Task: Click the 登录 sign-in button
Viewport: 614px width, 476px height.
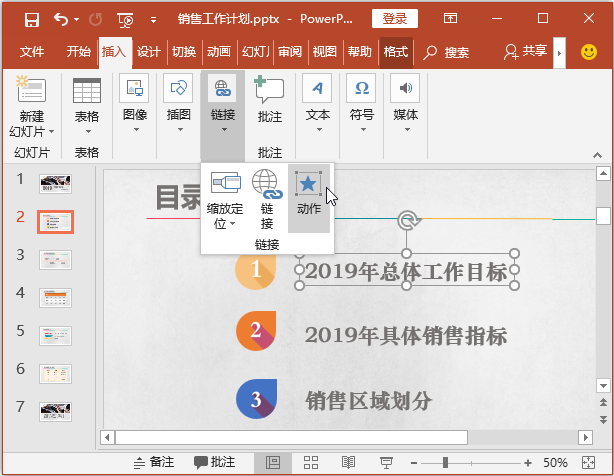Action: [395, 18]
